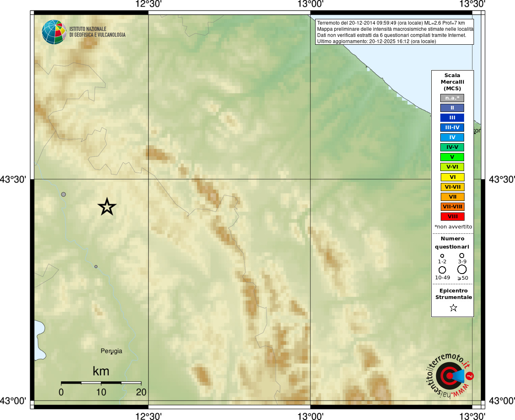Click the 1-2 questionnaires circle symbol

442,256
